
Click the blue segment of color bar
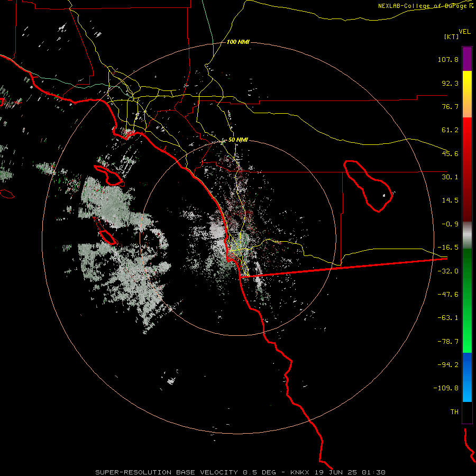click(467, 377)
